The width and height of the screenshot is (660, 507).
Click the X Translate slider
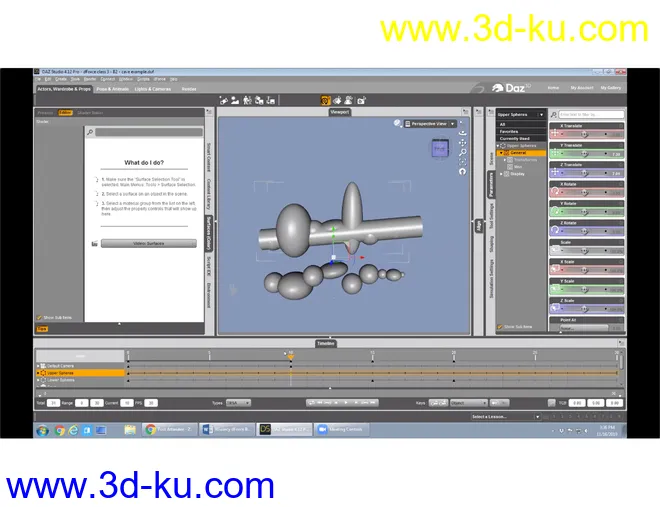(x=585, y=134)
